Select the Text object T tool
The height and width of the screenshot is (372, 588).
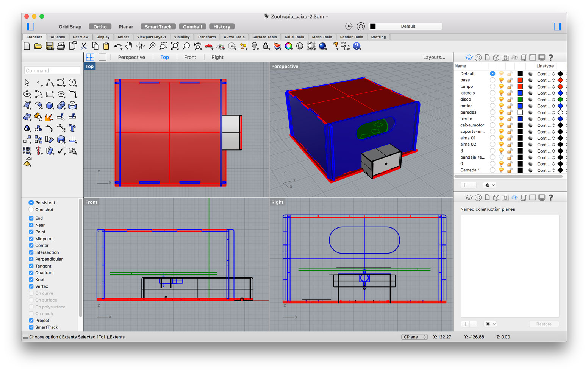(x=72, y=128)
